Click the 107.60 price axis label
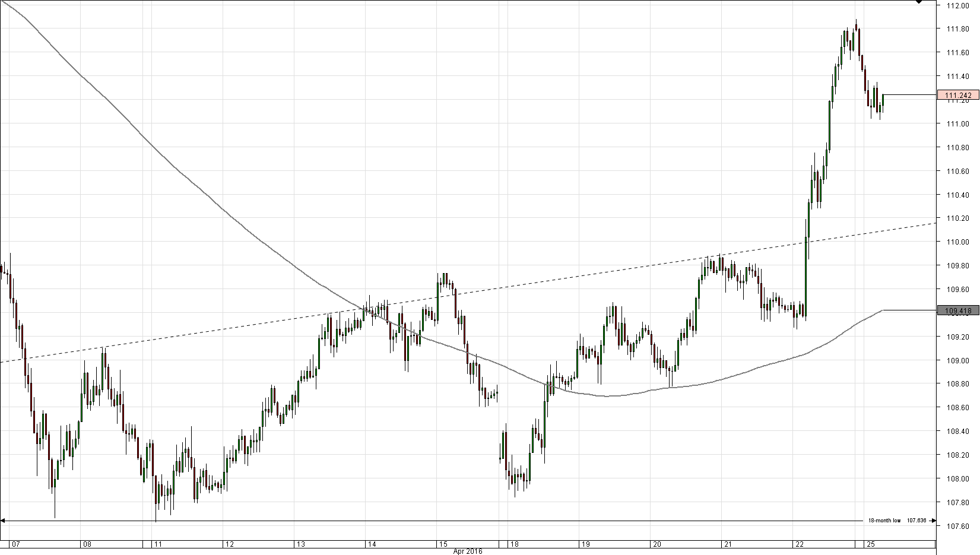980x555 pixels. (x=957, y=527)
